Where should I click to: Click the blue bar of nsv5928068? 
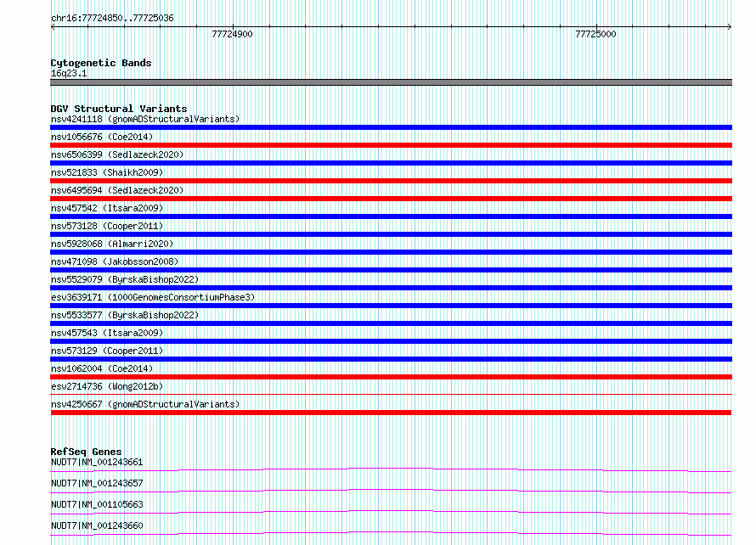[391, 252]
